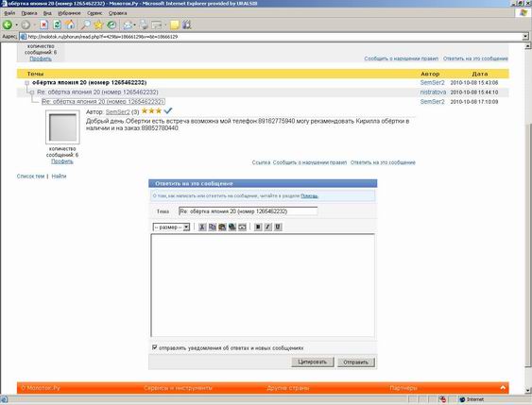Open the Favorites star icon

tap(98, 25)
